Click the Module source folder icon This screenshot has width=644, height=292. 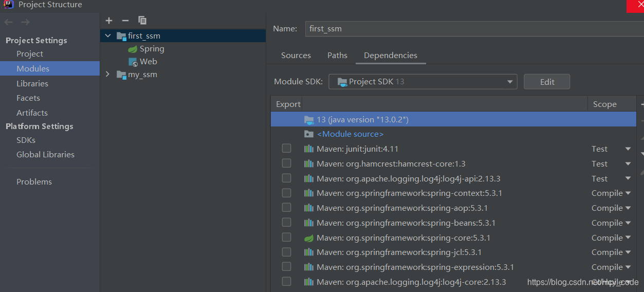pyautogui.click(x=309, y=134)
